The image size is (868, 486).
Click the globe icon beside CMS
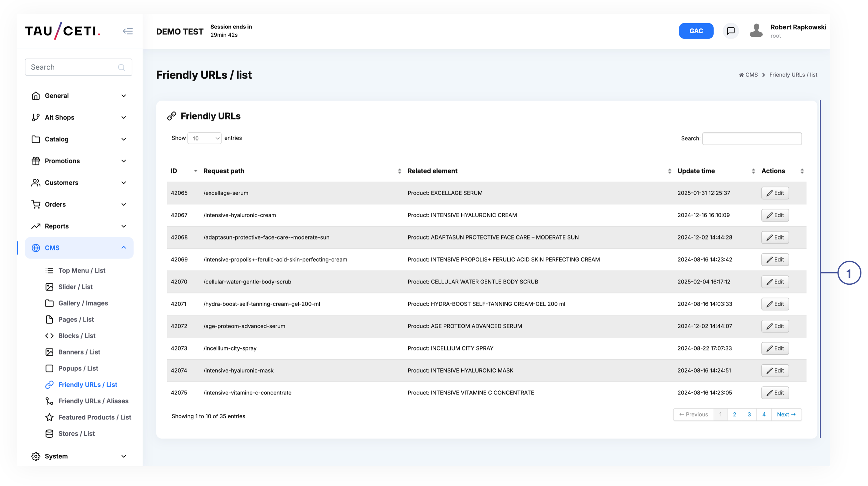click(36, 248)
